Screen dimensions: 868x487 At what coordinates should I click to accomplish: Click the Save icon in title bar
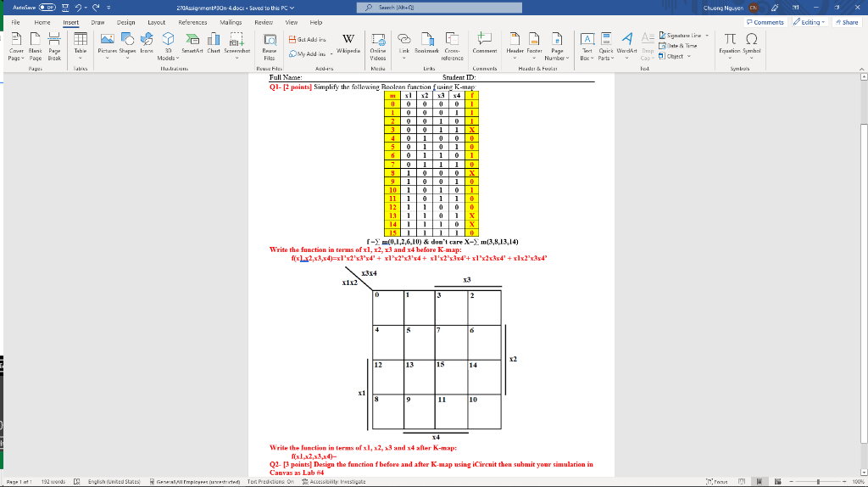[65, 8]
